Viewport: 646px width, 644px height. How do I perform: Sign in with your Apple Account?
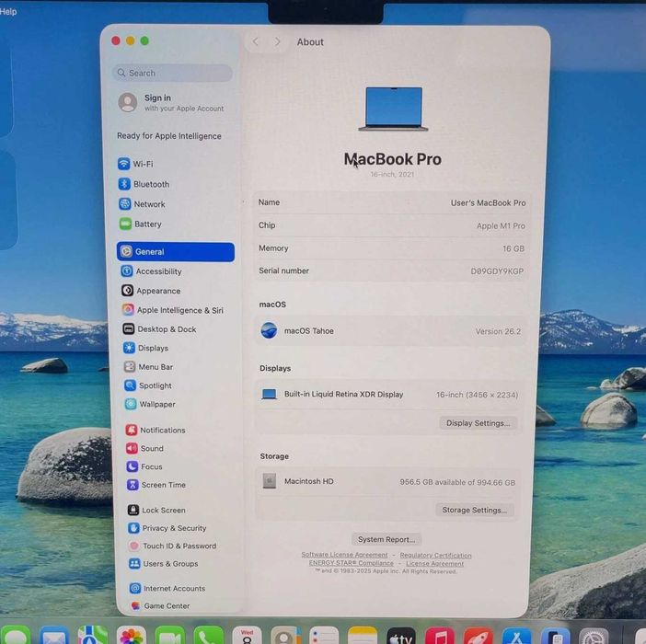pos(171,102)
